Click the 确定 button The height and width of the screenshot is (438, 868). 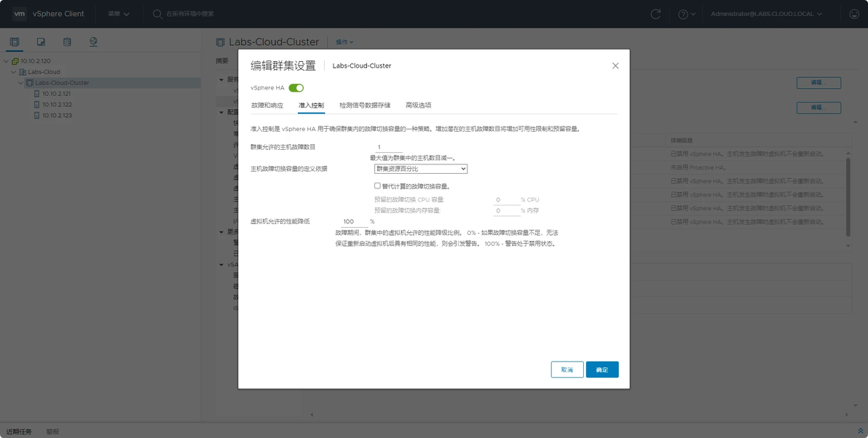click(x=602, y=370)
